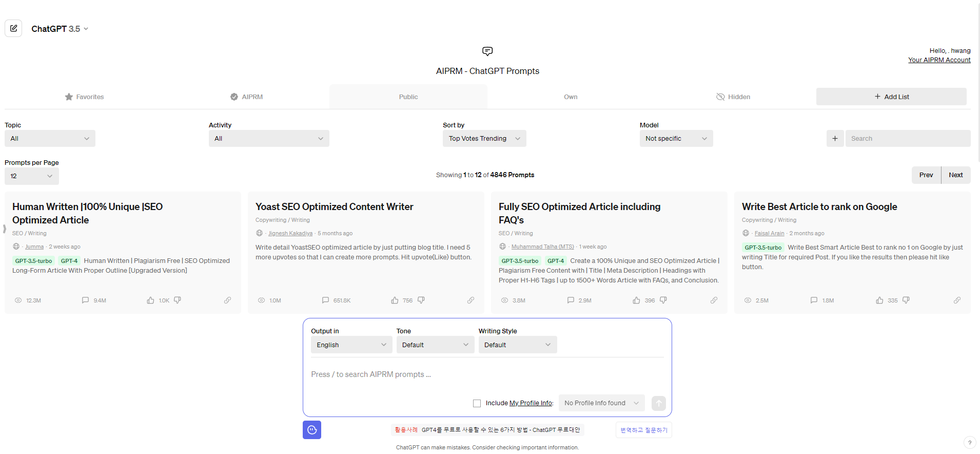Expand the Activity dropdown
This screenshot has height=454, width=980.
tap(269, 139)
